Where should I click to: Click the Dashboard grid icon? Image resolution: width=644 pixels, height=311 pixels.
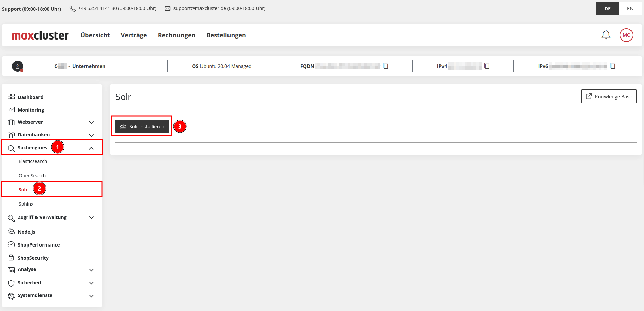point(11,97)
